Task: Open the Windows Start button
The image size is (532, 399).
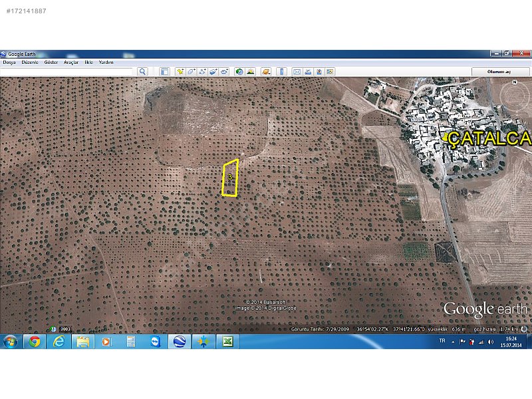Action: coord(11,341)
